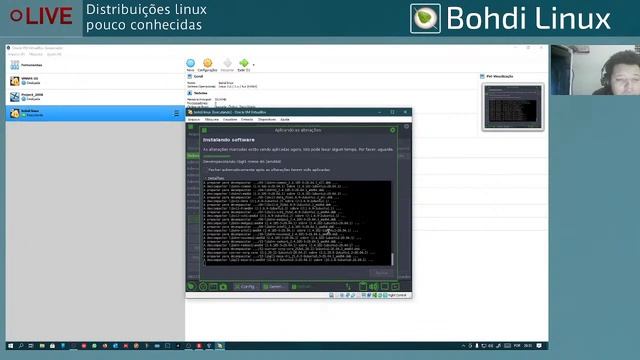Click the terminal output scrollbar
640x360 pixels.
click(392, 259)
